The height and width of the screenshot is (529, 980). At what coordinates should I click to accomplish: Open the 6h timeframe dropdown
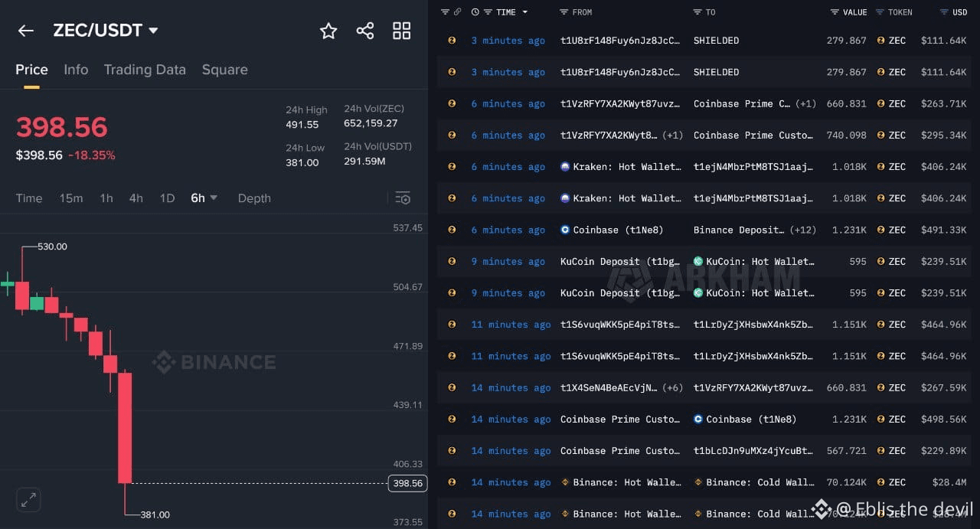point(204,198)
